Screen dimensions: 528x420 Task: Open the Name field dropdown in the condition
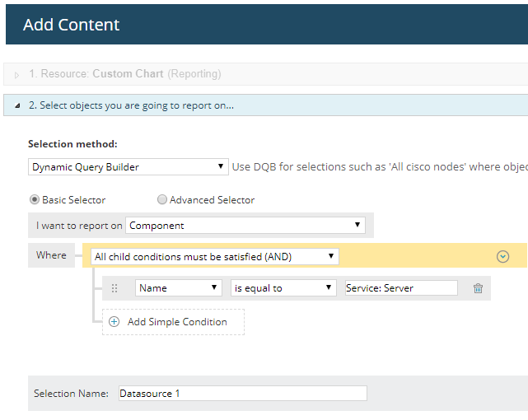click(178, 288)
